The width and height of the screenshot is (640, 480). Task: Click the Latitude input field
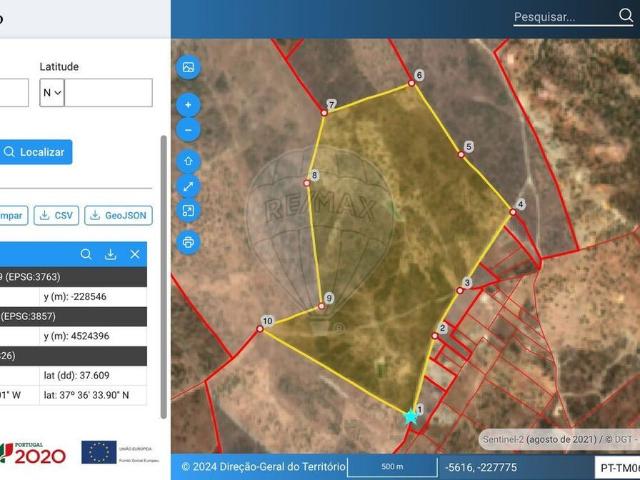point(108,93)
